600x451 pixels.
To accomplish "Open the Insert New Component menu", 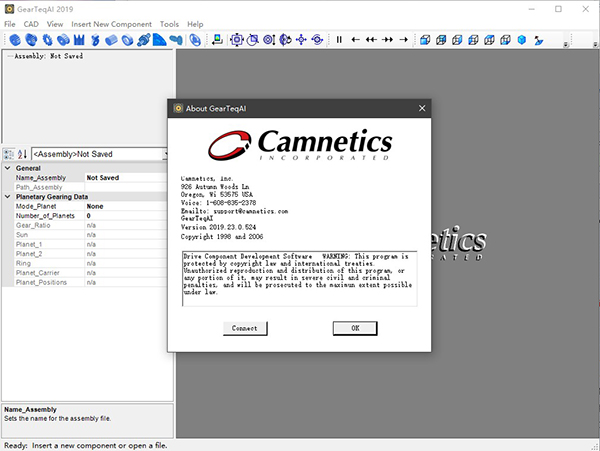I will point(112,23).
